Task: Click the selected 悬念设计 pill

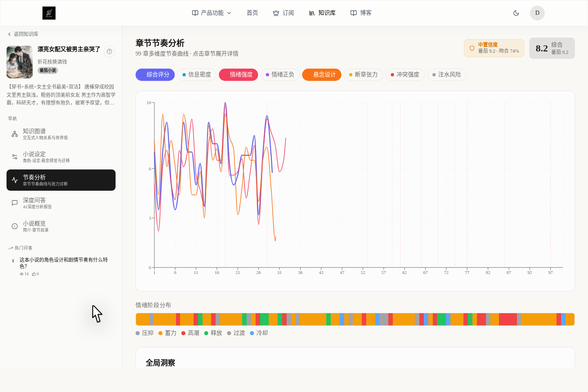Action: coord(321,75)
